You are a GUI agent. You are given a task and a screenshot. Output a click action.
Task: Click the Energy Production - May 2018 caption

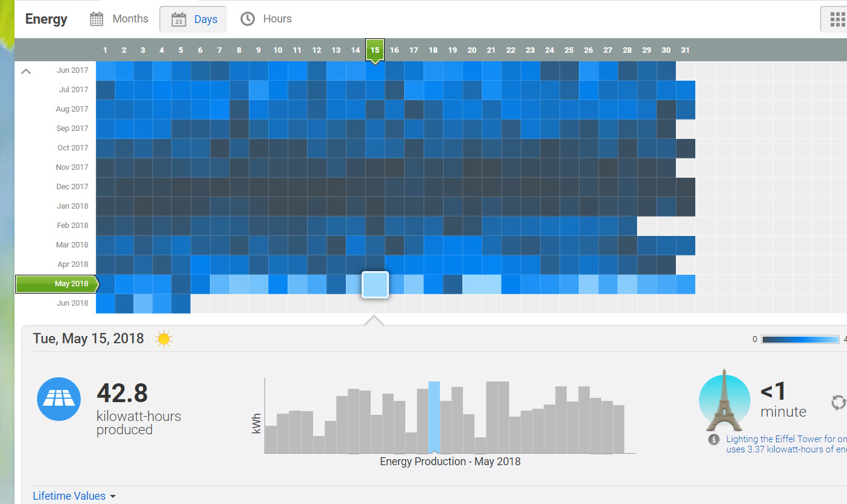tap(450, 462)
